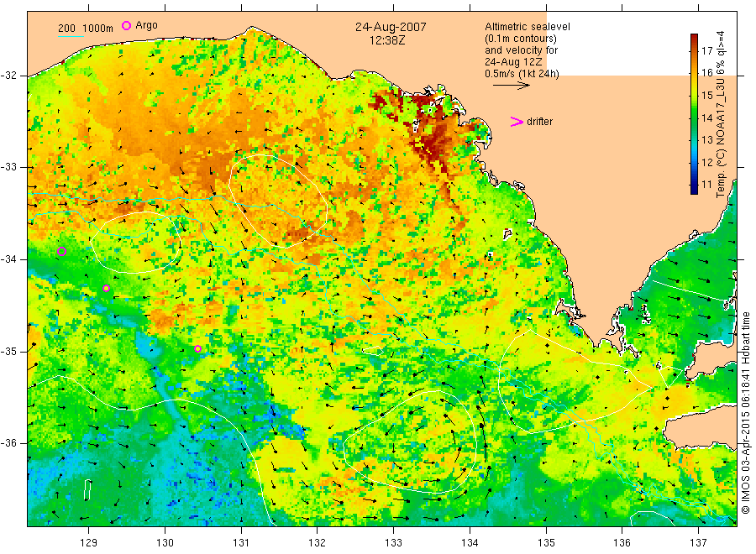The width and height of the screenshot is (756, 554).
Task: Click the '200 1000m' depth label
Action: (x=86, y=28)
